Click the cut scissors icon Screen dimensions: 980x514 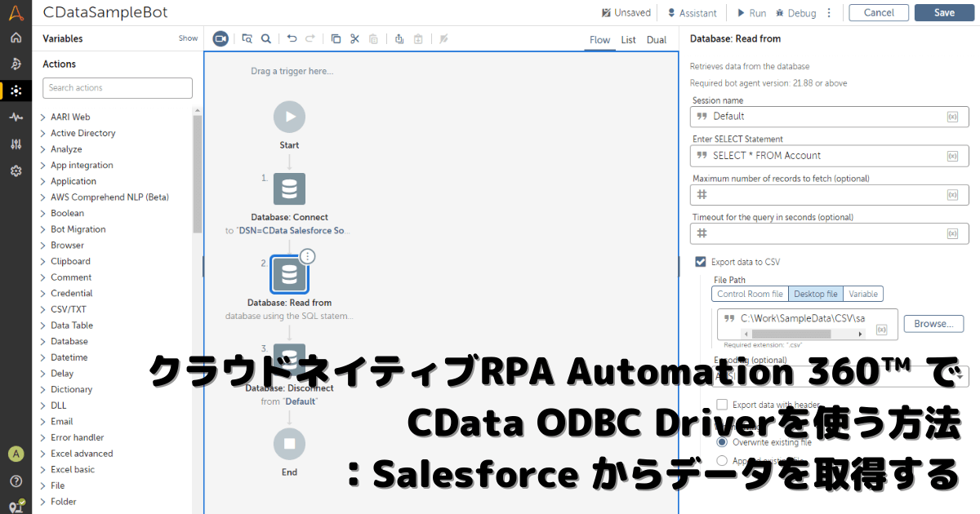point(354,38)
